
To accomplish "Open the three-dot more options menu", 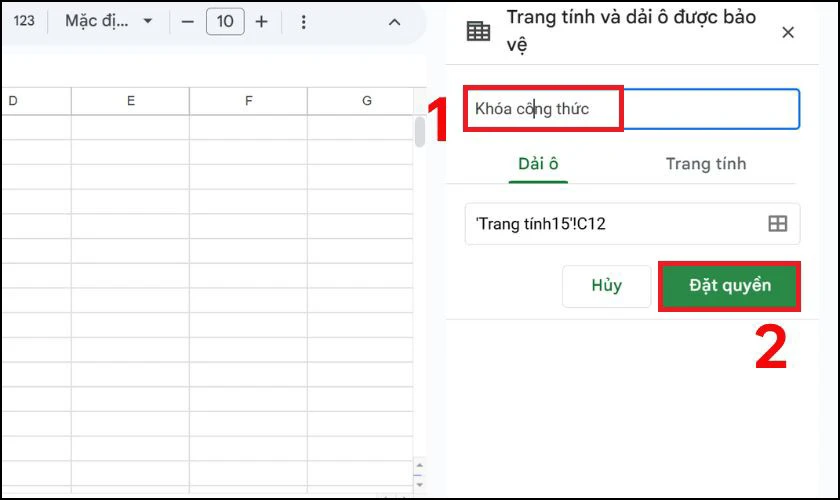I will tap(304, 21).
